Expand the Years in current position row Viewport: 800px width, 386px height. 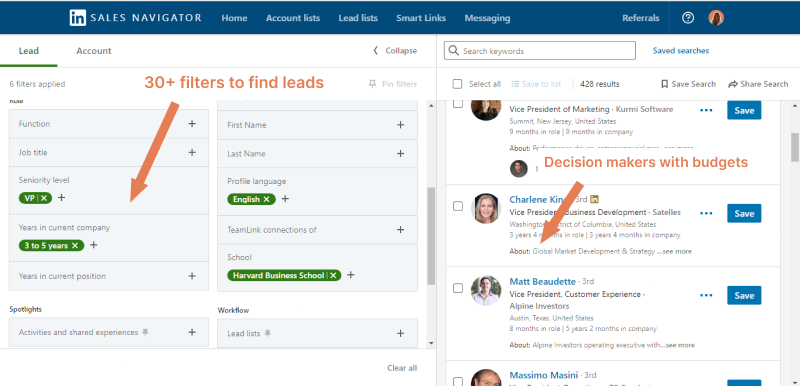[109, 276]
